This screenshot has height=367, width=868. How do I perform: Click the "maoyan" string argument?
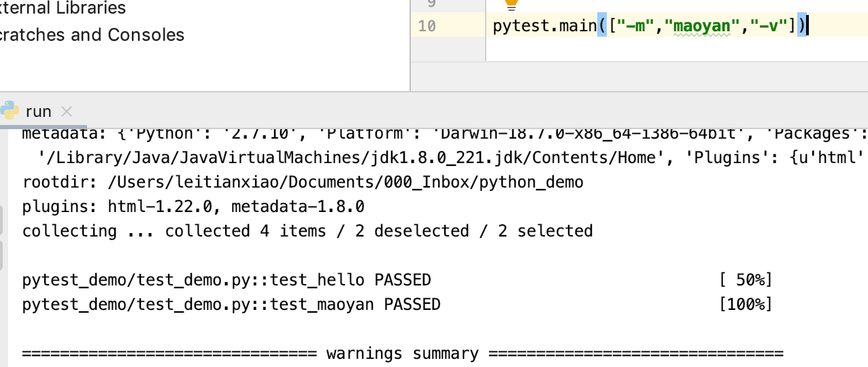click(x=701, y=27)
